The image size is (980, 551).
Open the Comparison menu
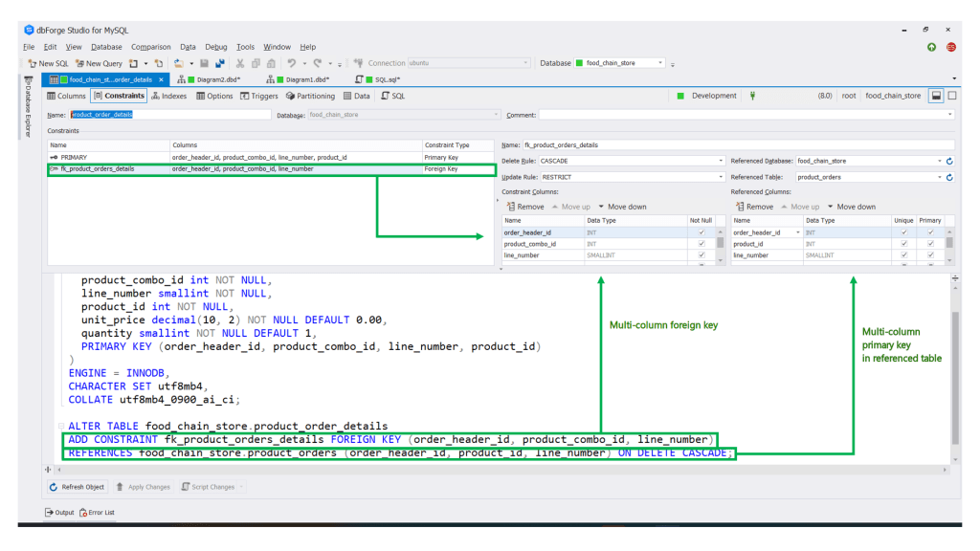coord(150,46)
